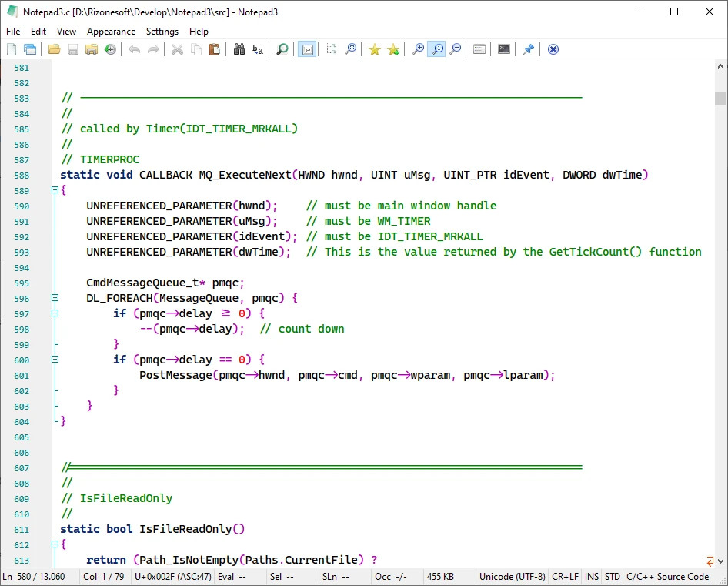Open the Appearance menu
The image size is (728, 586).
tap(111, 32)
